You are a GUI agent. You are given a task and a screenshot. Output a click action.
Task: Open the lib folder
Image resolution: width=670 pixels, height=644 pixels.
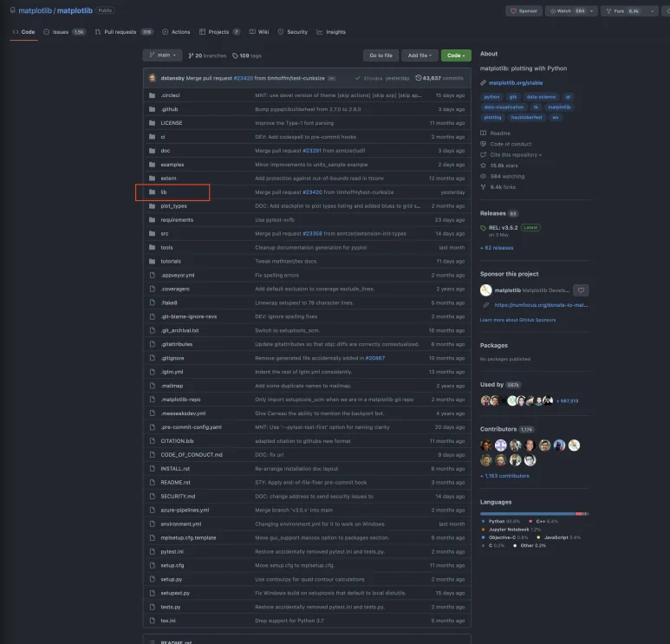(163, 192)
